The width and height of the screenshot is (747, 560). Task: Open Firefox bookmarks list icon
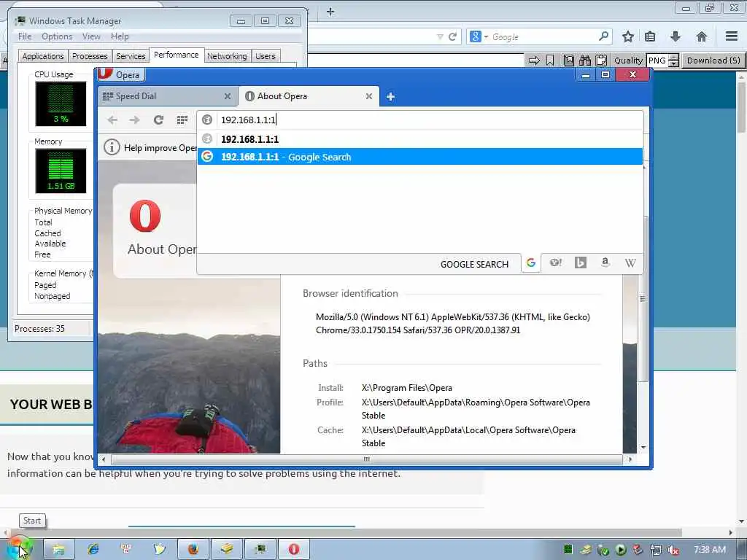(650, 36)
